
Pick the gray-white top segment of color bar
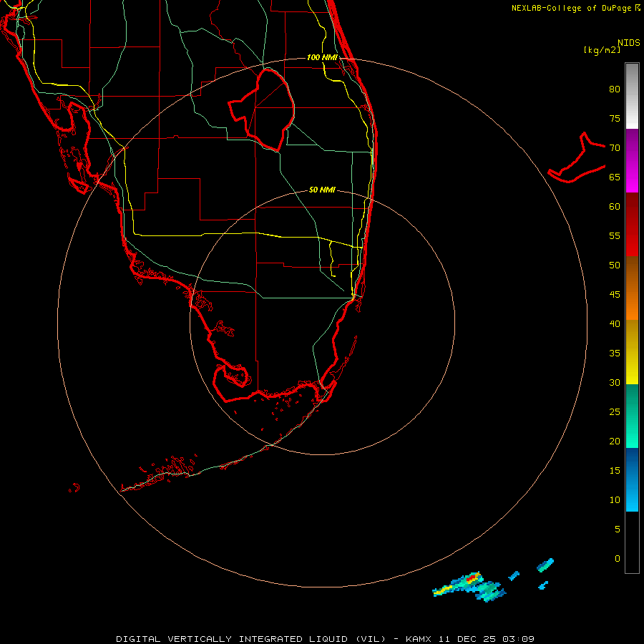[632, 96]
